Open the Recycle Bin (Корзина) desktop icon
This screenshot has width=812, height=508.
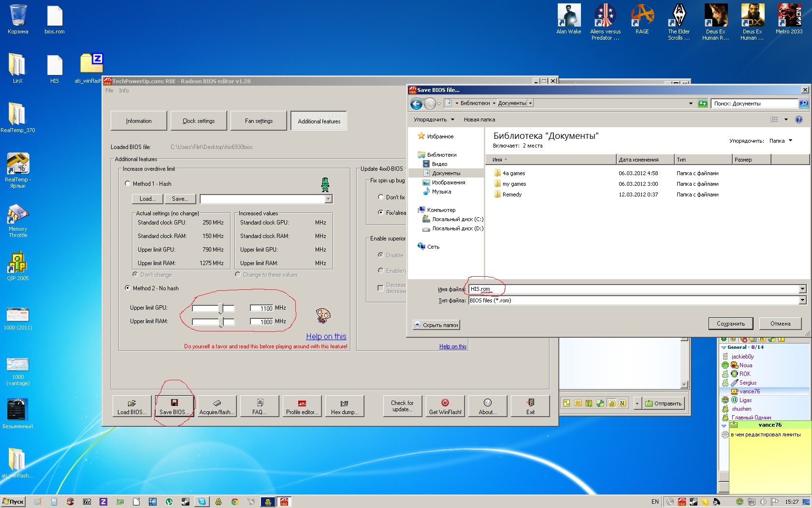(x=18, y=19)
